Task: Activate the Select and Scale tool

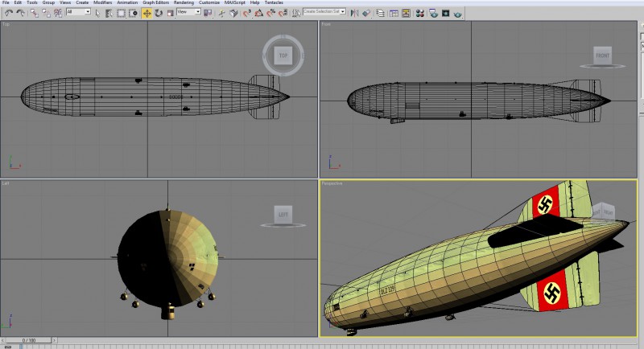Action: tap(171, 13)
